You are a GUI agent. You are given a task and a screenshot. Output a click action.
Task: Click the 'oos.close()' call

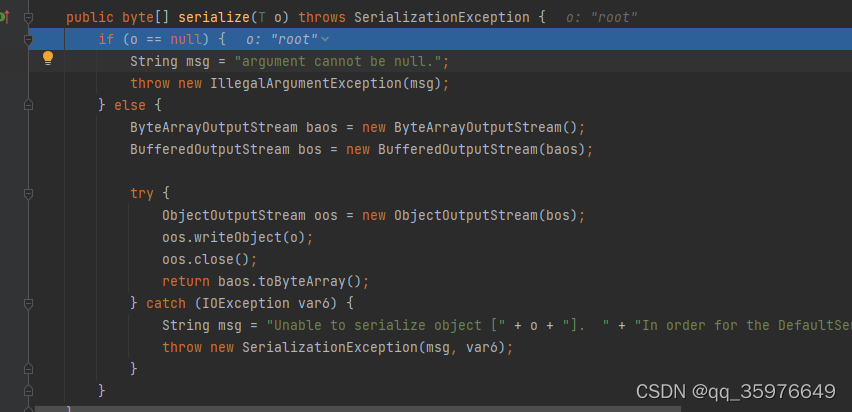pos(205,259)
